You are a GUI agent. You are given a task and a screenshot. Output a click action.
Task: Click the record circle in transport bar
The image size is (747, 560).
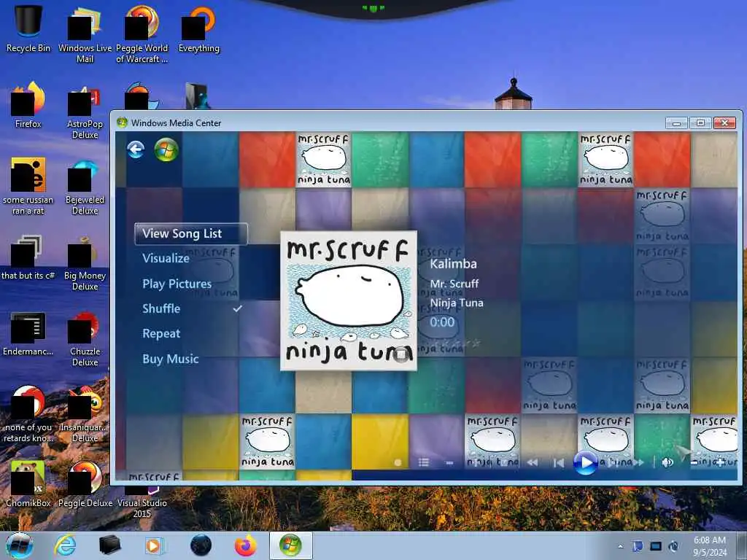[x=398, y=462]
